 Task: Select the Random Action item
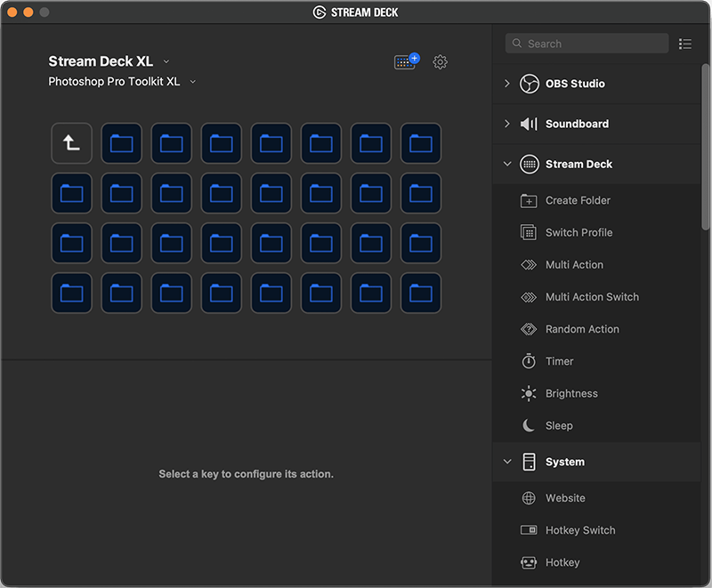581,329
